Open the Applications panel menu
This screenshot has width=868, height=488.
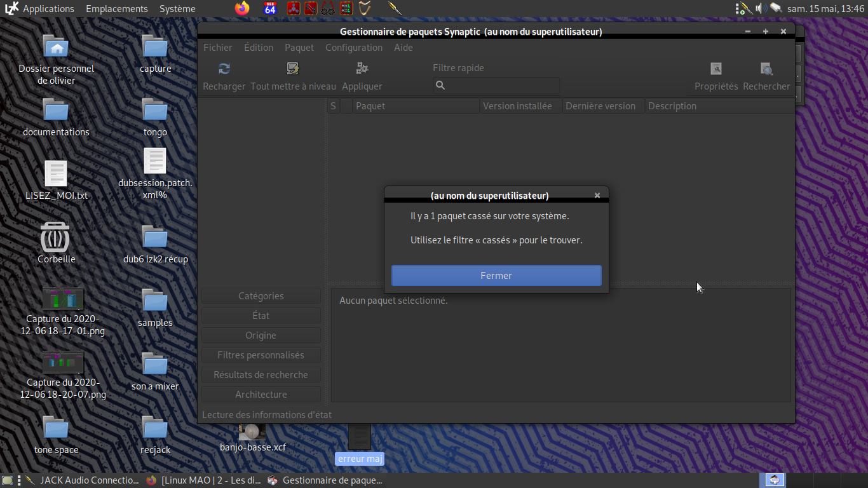tap(48, 8)
